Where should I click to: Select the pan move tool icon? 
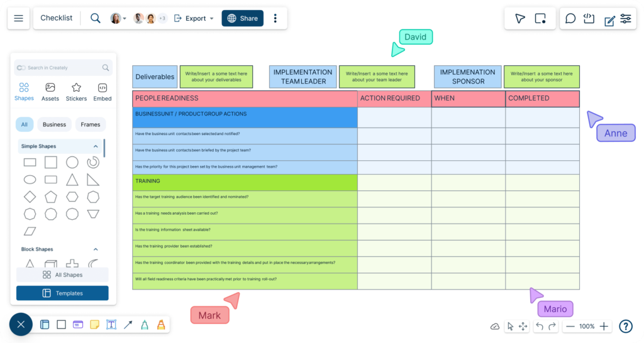coord(523,326)
